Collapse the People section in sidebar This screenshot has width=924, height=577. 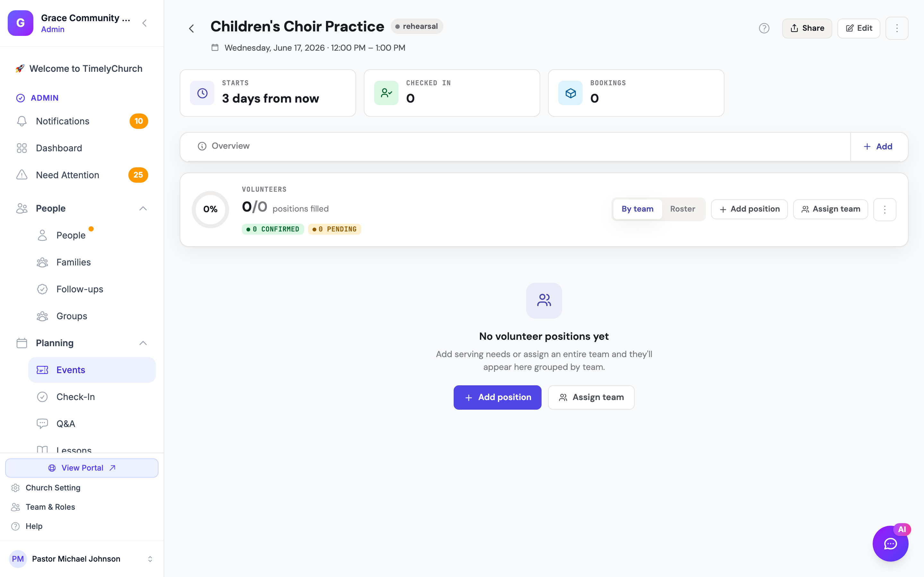click(143, 208)
